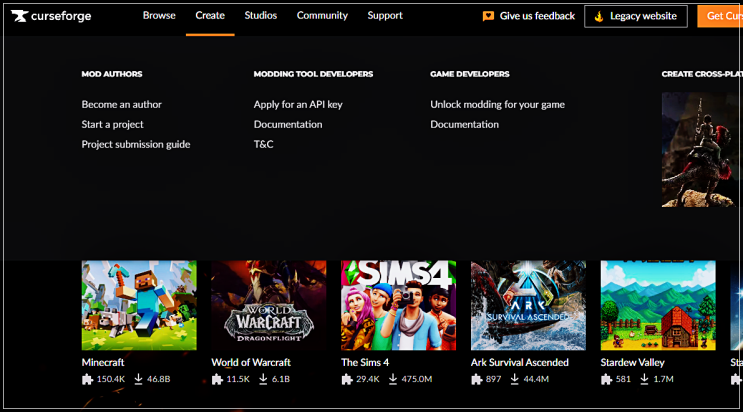
Task: Click Minecraft's 150.4K mods count
Action: 111,379
